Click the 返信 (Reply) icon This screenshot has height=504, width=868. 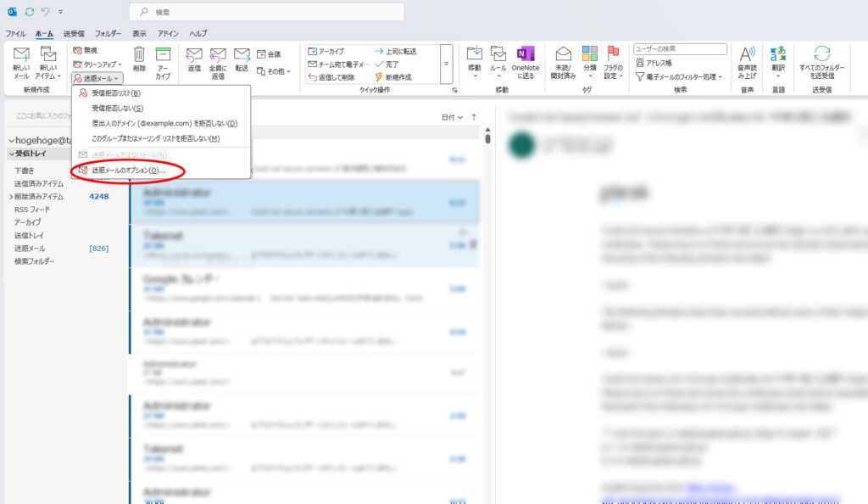coord(194,56)
